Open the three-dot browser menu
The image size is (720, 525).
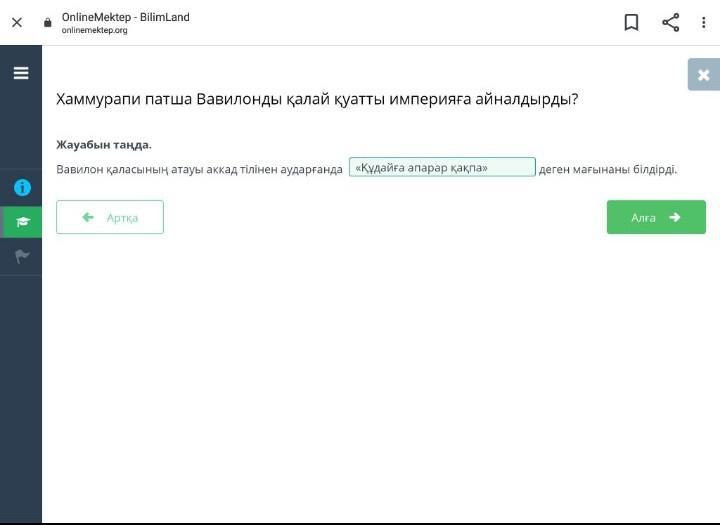click(703, 22)
